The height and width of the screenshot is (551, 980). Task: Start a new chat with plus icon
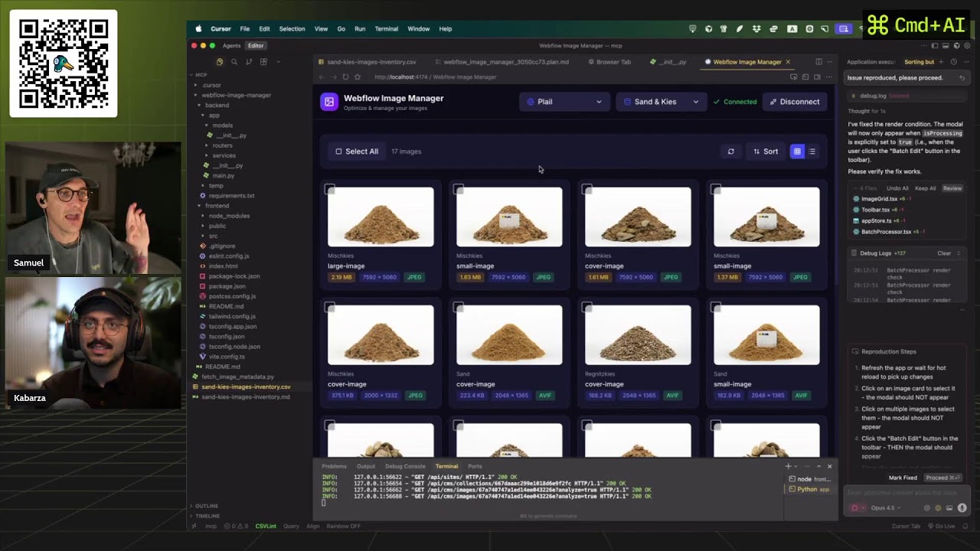pyautogui.click(x=942, y=62)
